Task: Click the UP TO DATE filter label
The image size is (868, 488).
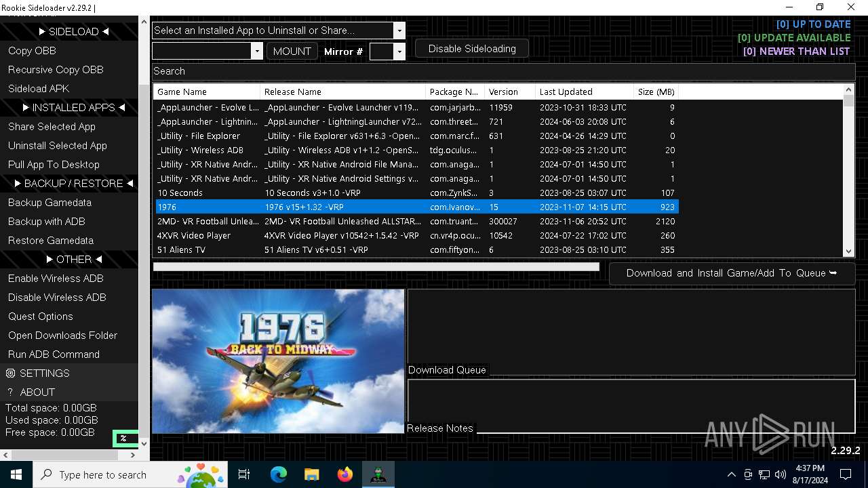Action: coord(813,24)
